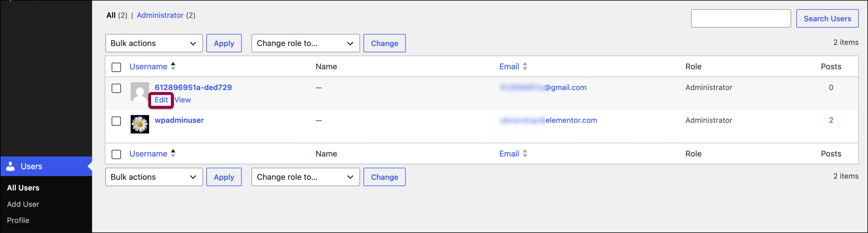Click the top Apply button
Image resolution: width=868 pixels, height=233 pixels.
click(x=224, y=43)
